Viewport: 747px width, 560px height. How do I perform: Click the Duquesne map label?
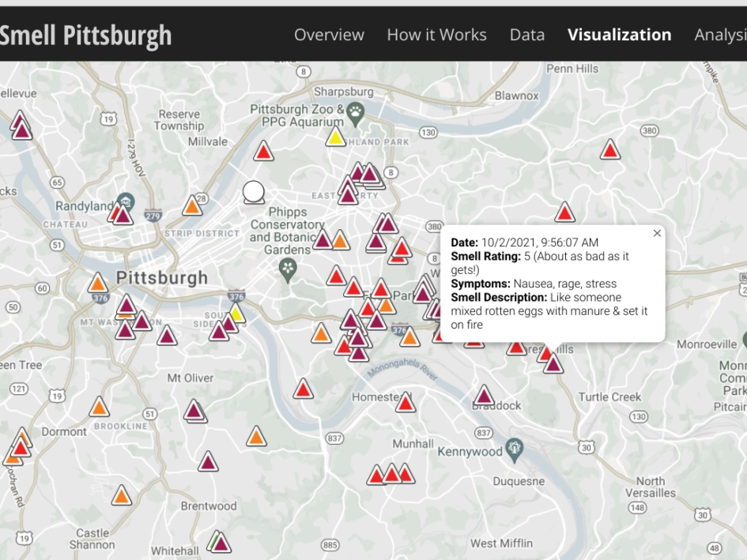(x=519, y=482)
